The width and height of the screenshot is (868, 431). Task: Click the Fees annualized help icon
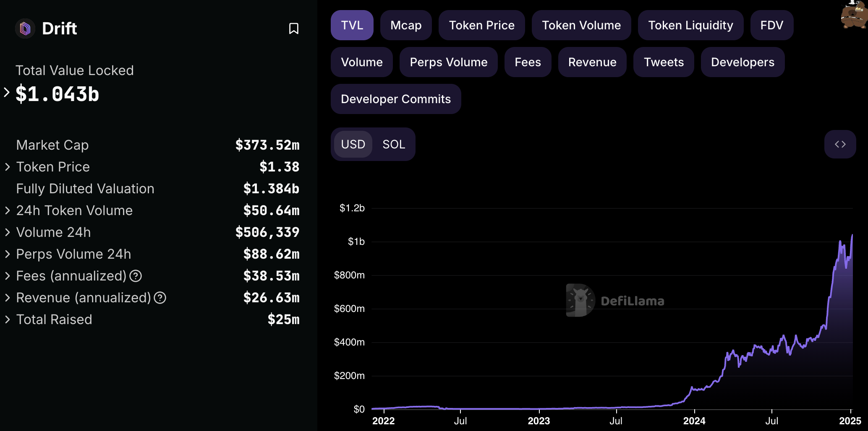pyautogui.click(x=136, y=276)
